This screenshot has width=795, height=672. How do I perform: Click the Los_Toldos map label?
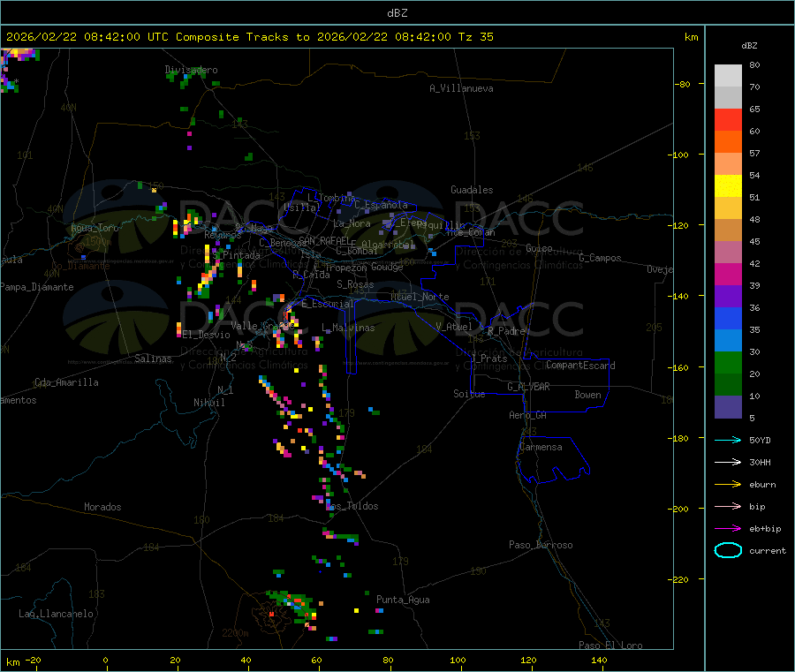point(352,506)
